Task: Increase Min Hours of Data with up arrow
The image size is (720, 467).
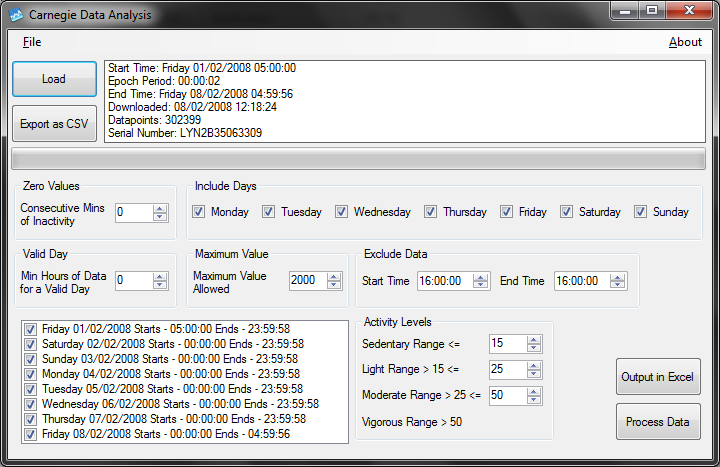Action: tap(160, 276)
